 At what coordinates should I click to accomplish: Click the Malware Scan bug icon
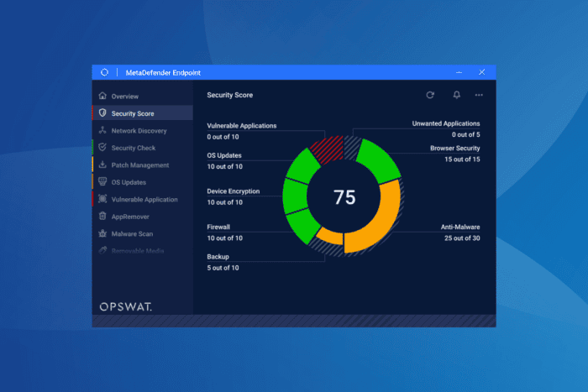tap(102, 233)
